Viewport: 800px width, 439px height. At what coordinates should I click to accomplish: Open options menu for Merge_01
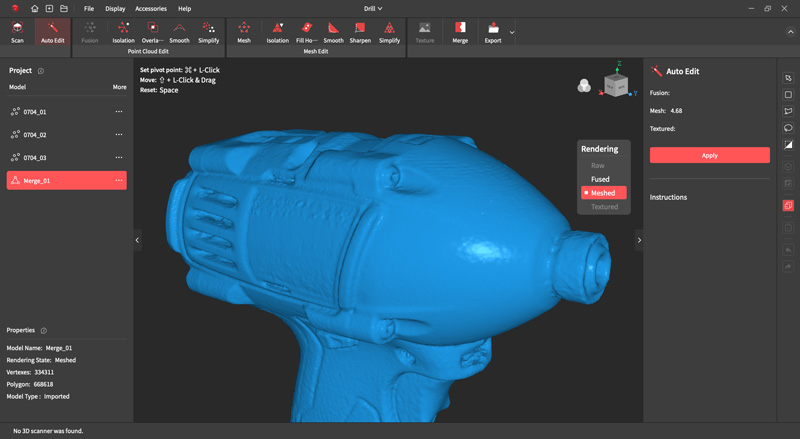[x=119, y=180]
